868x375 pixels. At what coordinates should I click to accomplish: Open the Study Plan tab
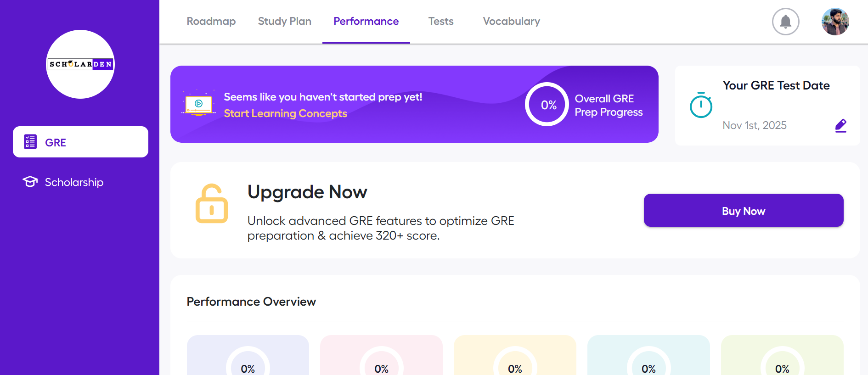(x=284, y=21)
